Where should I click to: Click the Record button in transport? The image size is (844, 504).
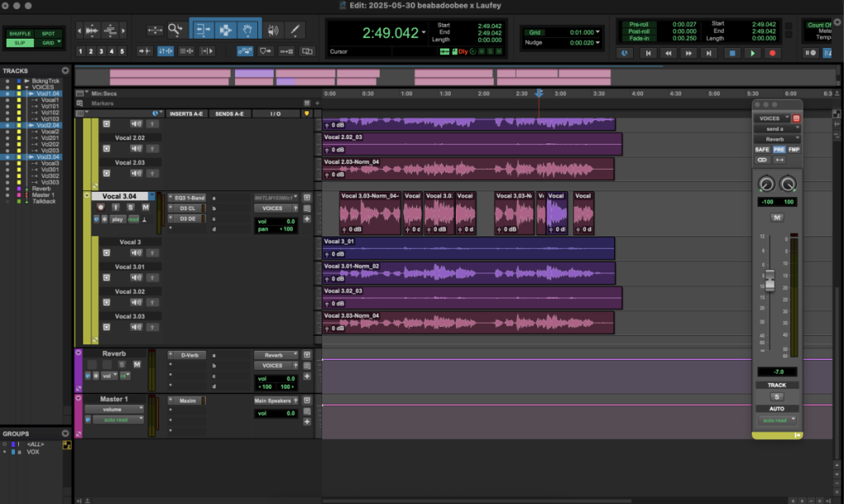click(x=772, y=54)
